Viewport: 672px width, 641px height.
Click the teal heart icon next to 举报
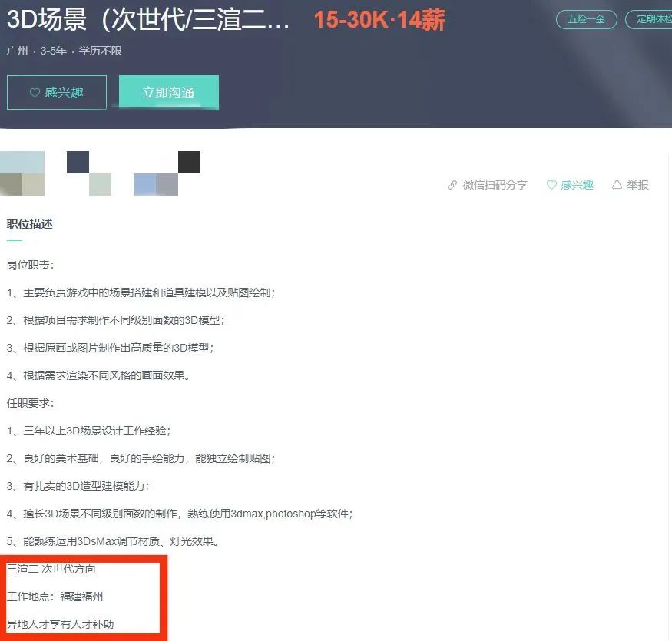pyautogui.click(x=551, y=185)
